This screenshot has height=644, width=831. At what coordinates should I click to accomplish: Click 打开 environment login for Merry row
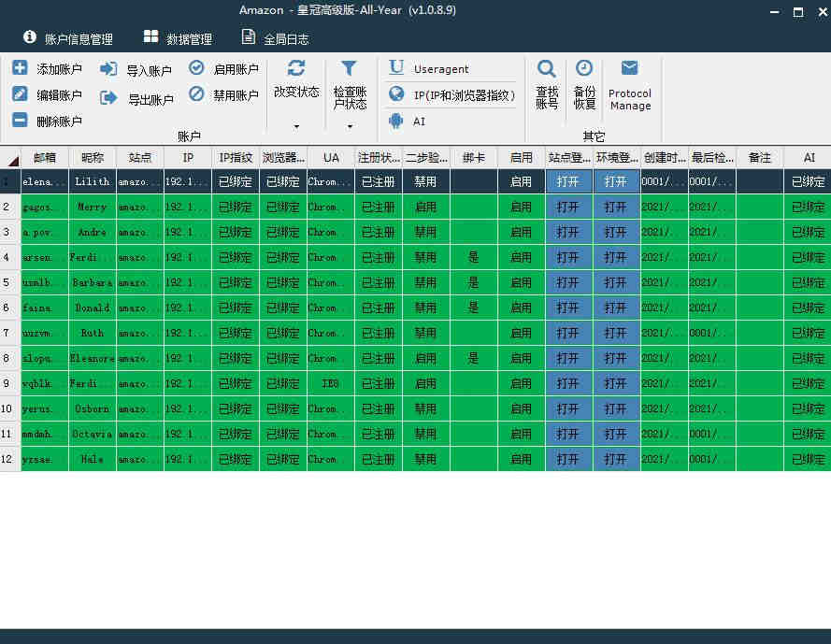tap(617, 207)
